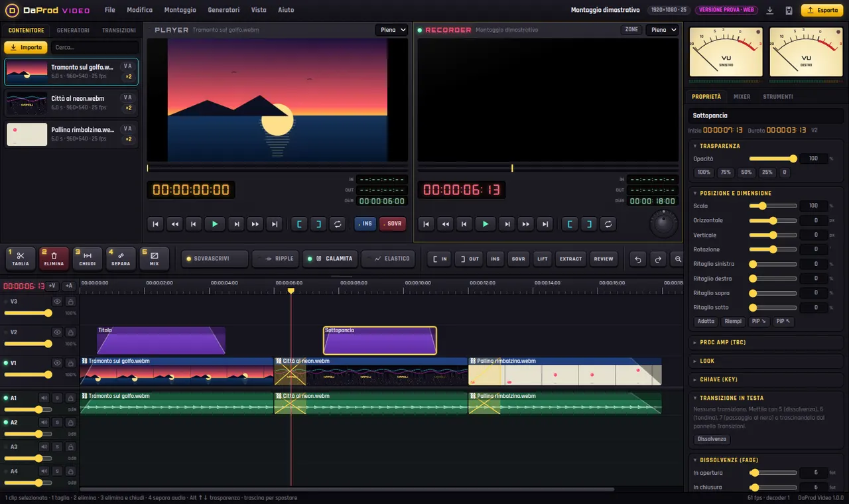
Task: Turn on the Elastico mode
Action: pyautogui.click(x=388, y=259)
